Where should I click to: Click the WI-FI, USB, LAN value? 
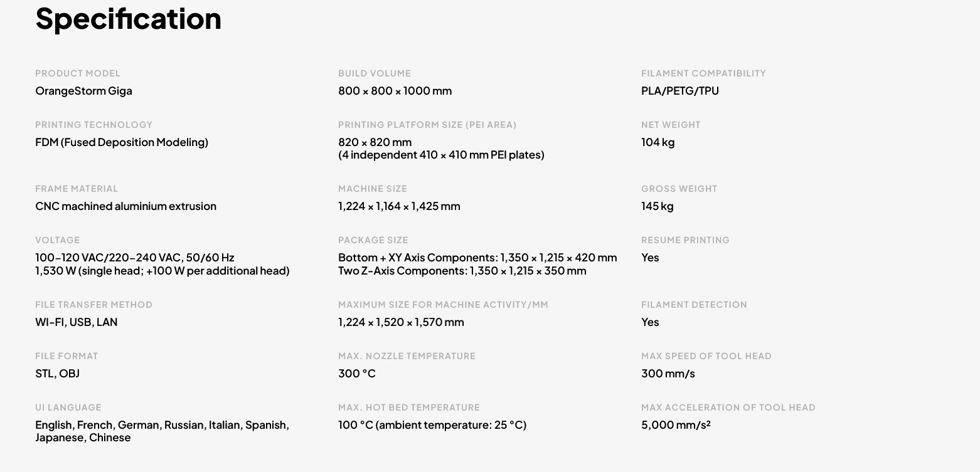(x=76, y=322)
